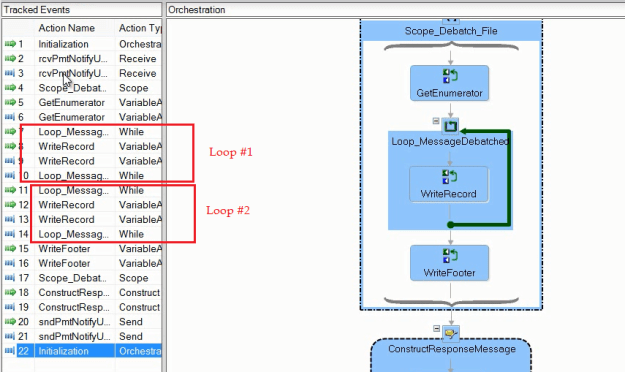Click the blue end marker of event 6
This screenshot has width=625, height=372.
[10, 117]
